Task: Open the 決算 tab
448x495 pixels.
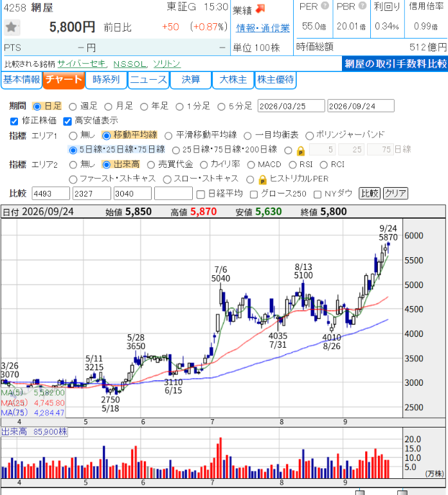Action: pyautogui.click(x=191, y=80)
